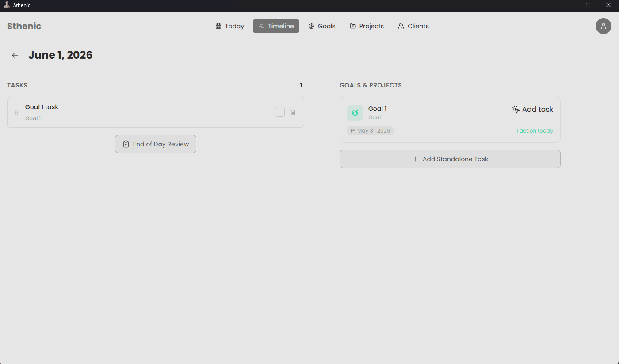Viewport: 619px width, 364px height.
Task: Open the Projects tab
Action: 367,26
